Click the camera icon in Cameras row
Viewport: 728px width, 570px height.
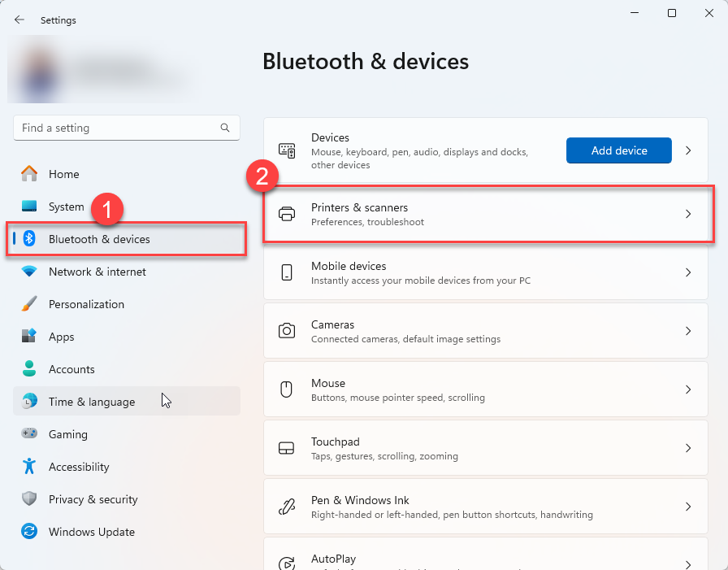(287, 331)
